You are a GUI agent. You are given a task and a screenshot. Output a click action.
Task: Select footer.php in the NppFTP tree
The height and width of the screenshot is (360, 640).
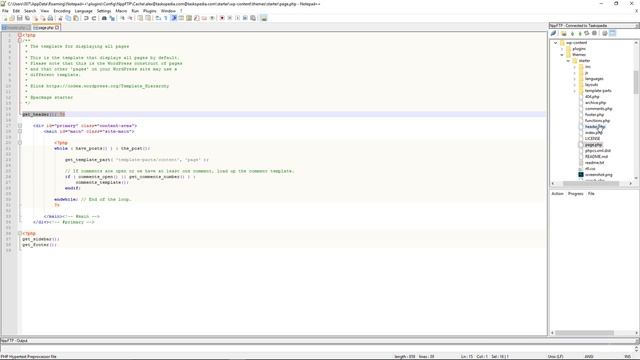[594, 115]
